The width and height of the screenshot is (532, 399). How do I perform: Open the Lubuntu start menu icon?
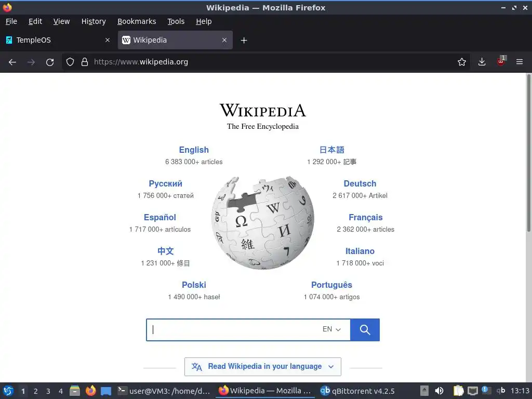(8, 391)
